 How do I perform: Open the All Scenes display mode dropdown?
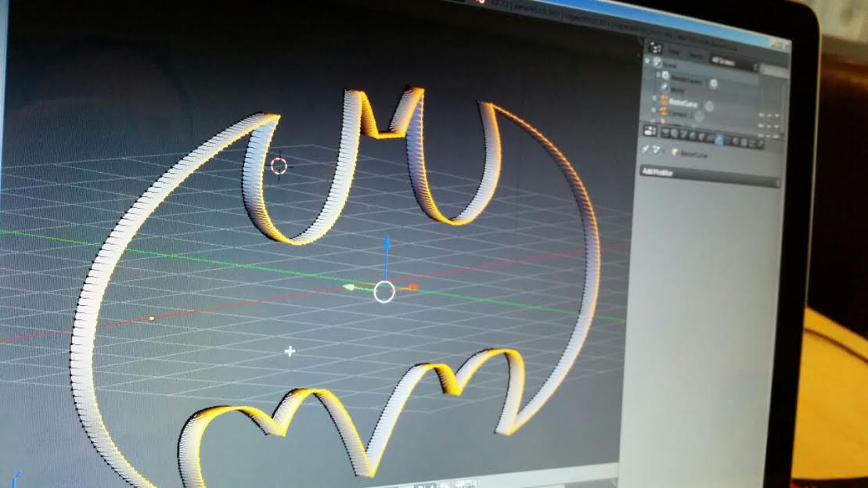[x=733, y=63]
